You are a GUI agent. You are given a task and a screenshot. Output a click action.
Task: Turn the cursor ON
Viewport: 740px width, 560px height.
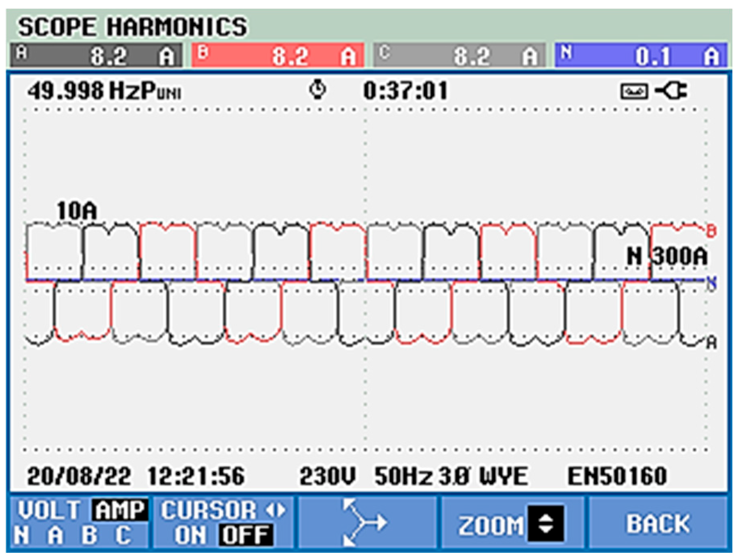tap(190, 535)
